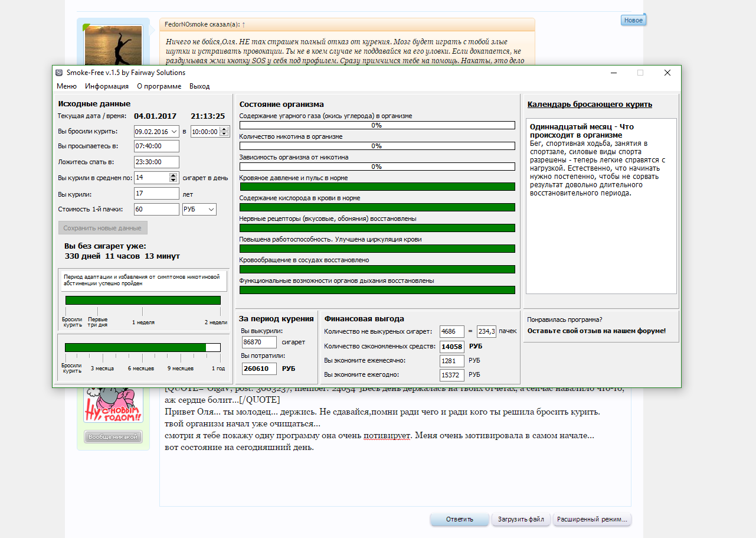Decrease the quit time with the down arrow

pos(224,134)
